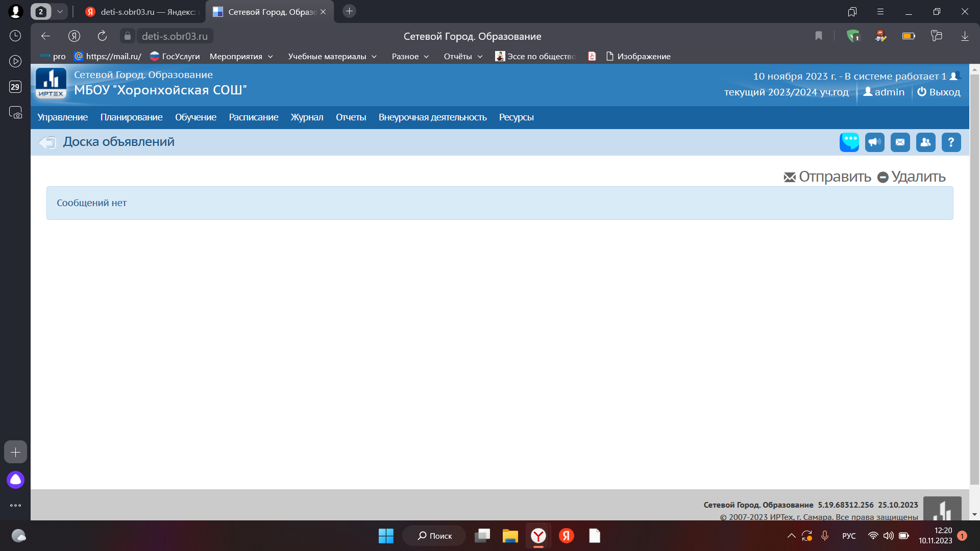Open the downloads arrow icon
This screenshot has height=551, width=980.
965,36
